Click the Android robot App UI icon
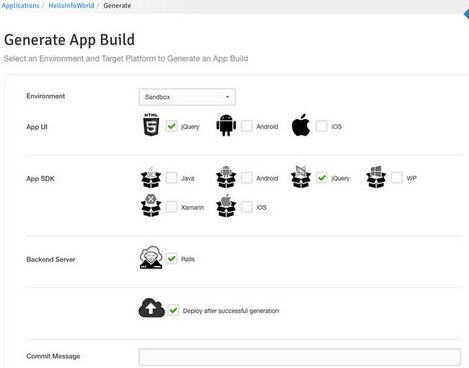This screenshot has height=368, width=469. point(226,125)
